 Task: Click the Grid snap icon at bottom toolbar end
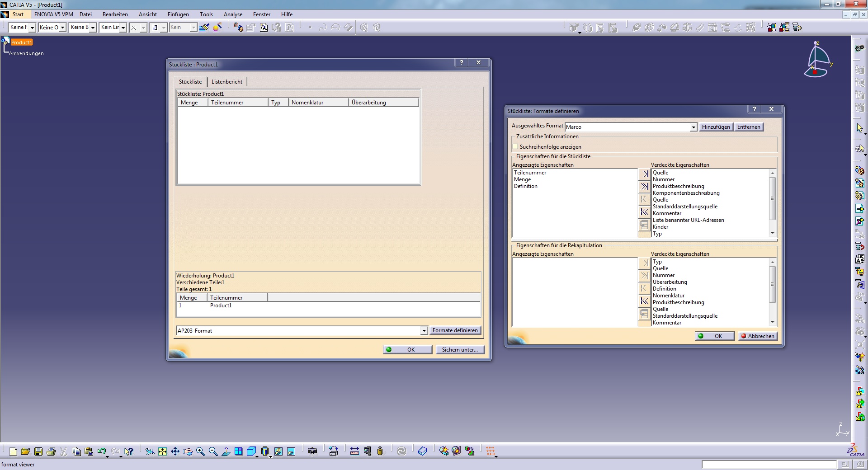coord(491,451)
